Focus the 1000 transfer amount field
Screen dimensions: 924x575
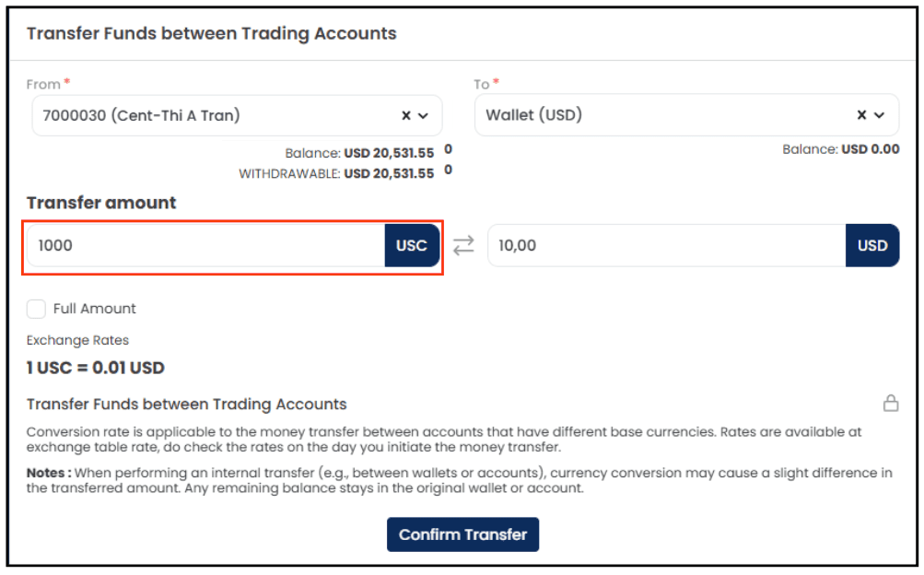pos(206,245)
